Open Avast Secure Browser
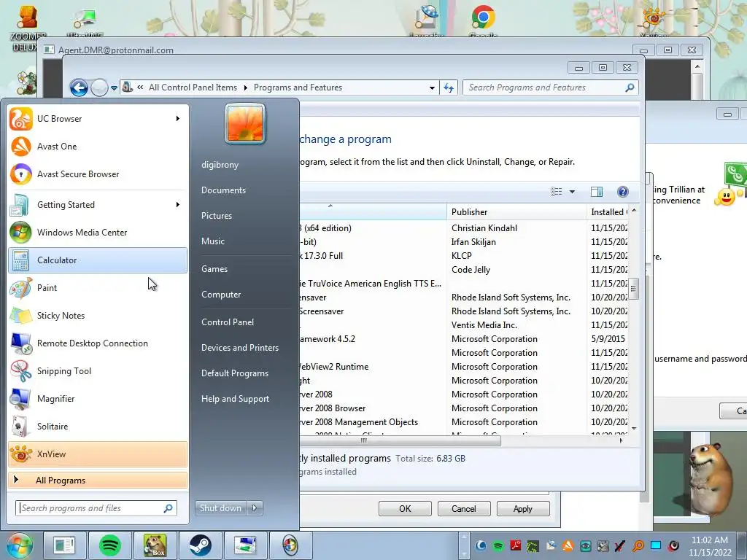This screenshot has height=560, width=747. click(98, 174)
